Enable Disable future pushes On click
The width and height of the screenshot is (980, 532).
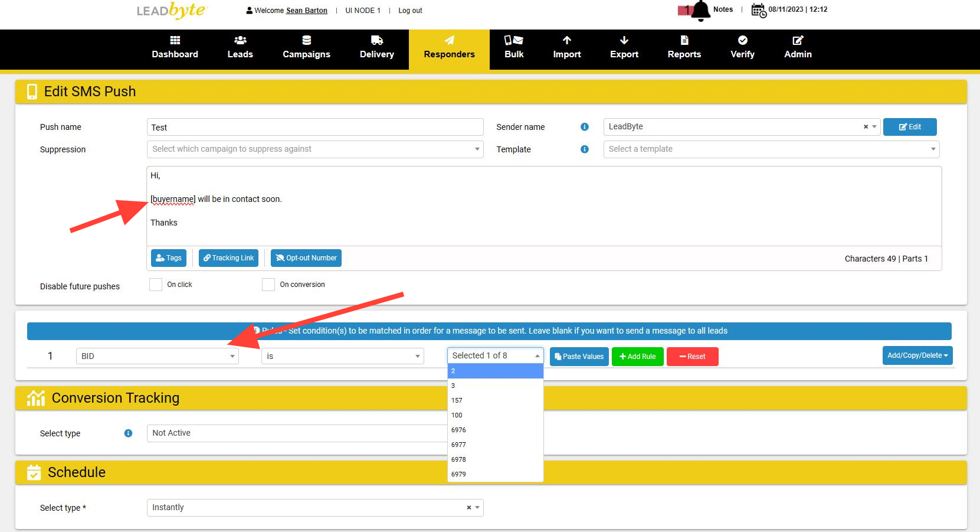click(156, 285)
